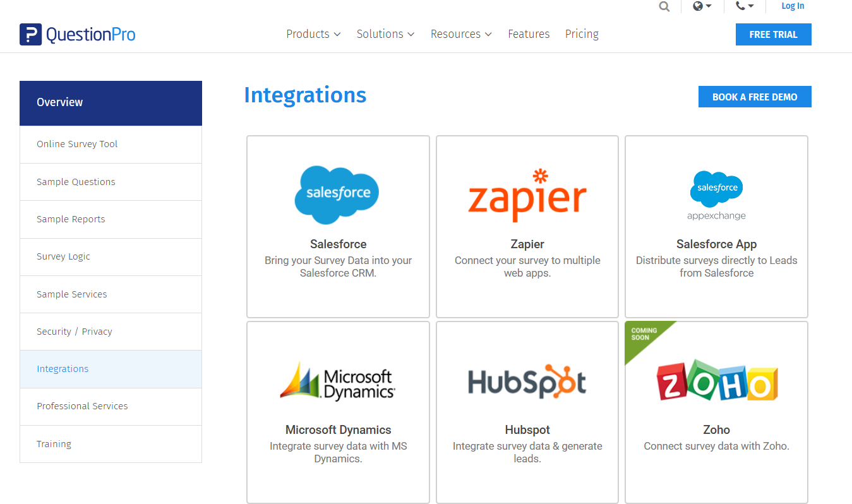Open Sample Services in sidebar
852x504 pixels.
[x=111, y=294]
